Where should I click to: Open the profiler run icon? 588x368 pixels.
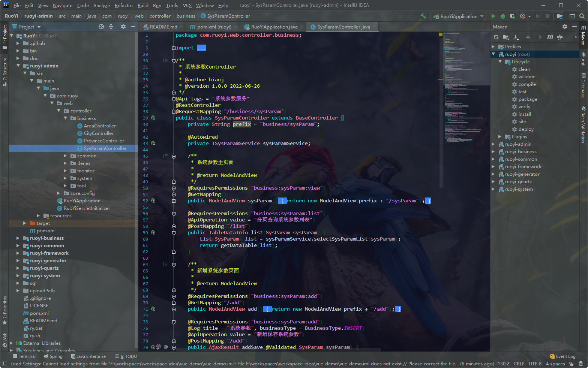523,16
